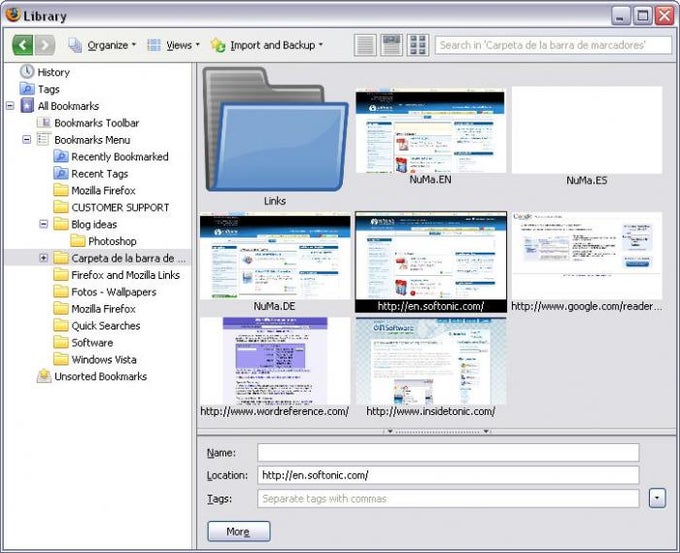Go back with the green back arrow
Screen dimensions: 680x553
click(x=23, y=45)
